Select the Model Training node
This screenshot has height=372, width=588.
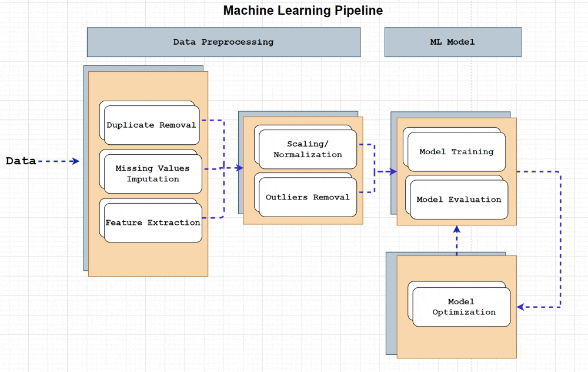pos(456,152)
